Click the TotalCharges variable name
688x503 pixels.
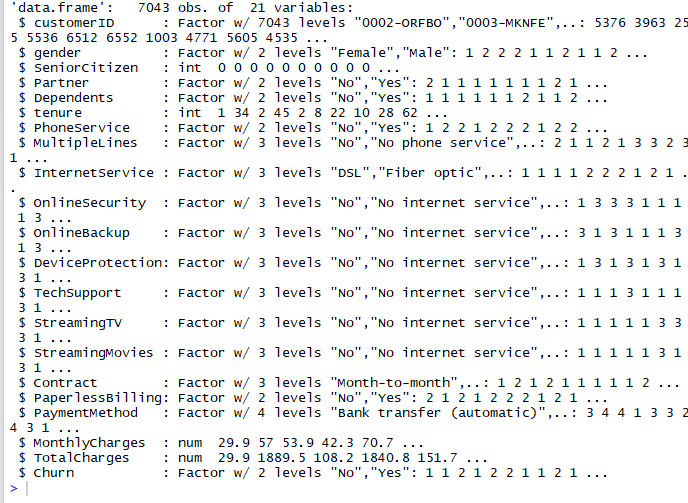[x=81, y=458]
